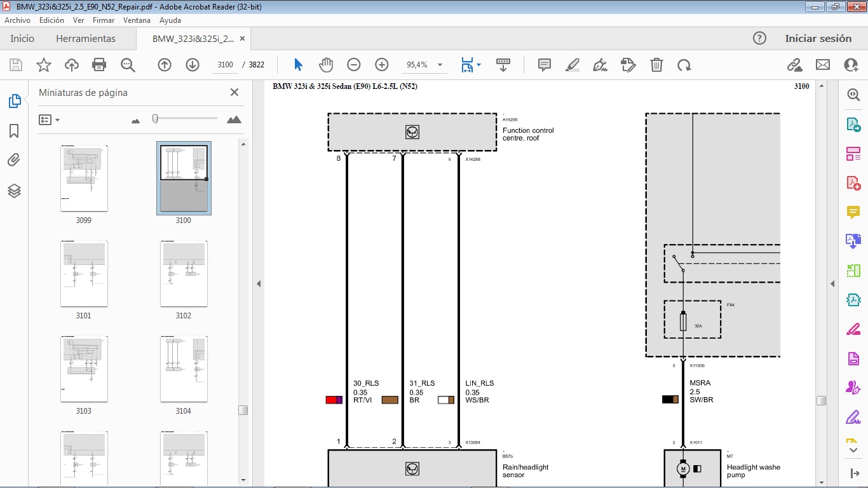Collapse the left navigation pane arrow

(x=259, y=283)
